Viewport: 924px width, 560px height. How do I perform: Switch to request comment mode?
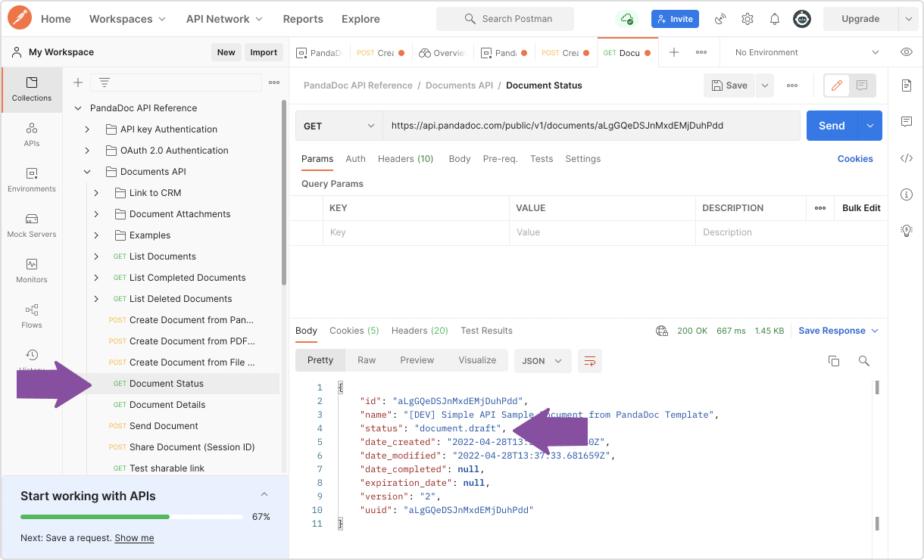(x=862, y=86)
